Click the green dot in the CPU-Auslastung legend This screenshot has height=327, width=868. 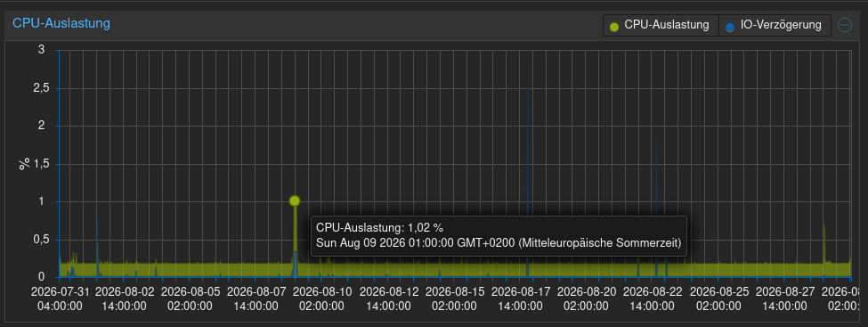click(x=614, y=26)
